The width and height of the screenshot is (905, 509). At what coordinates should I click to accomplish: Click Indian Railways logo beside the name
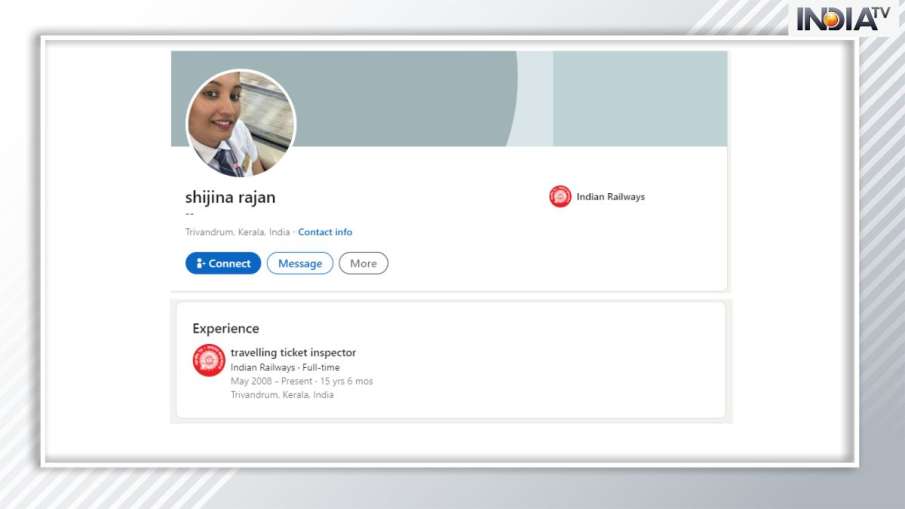tap(560, 197)
